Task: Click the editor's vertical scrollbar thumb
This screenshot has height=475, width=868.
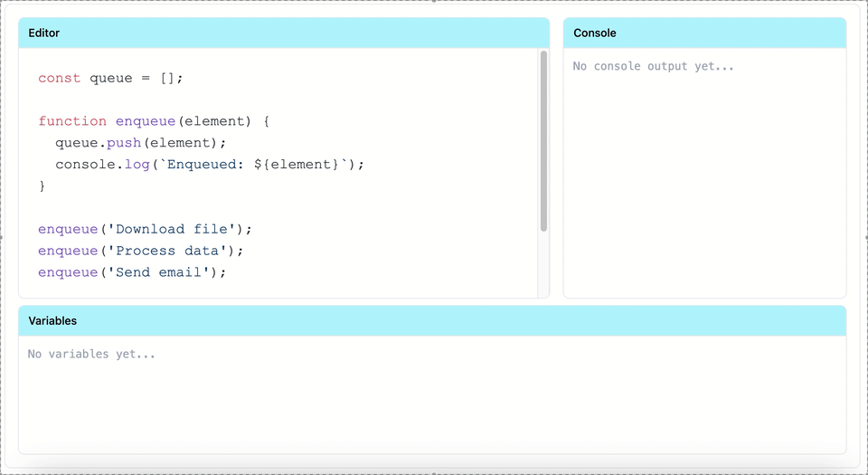Action: 543,140
